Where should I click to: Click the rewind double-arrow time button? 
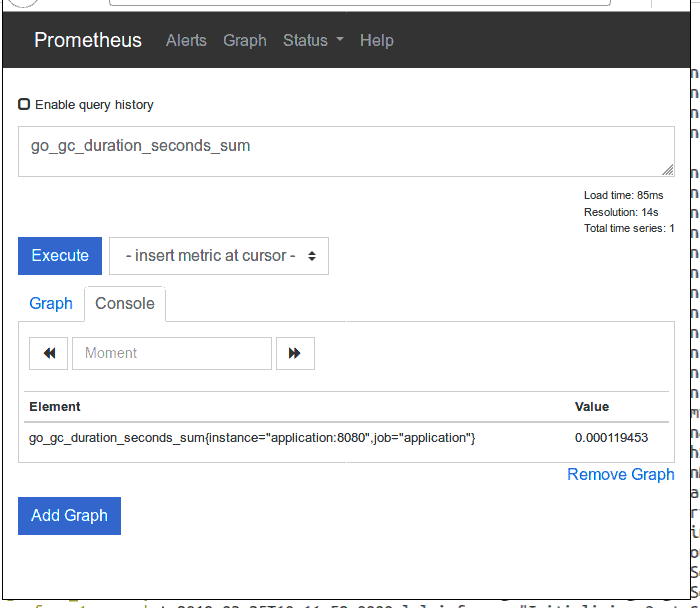point(48,353)
